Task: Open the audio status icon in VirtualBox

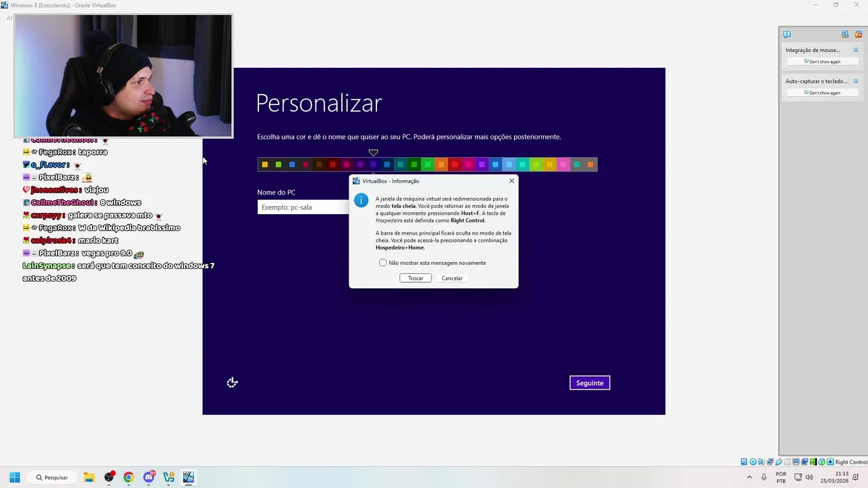Action: pos(761,462)
